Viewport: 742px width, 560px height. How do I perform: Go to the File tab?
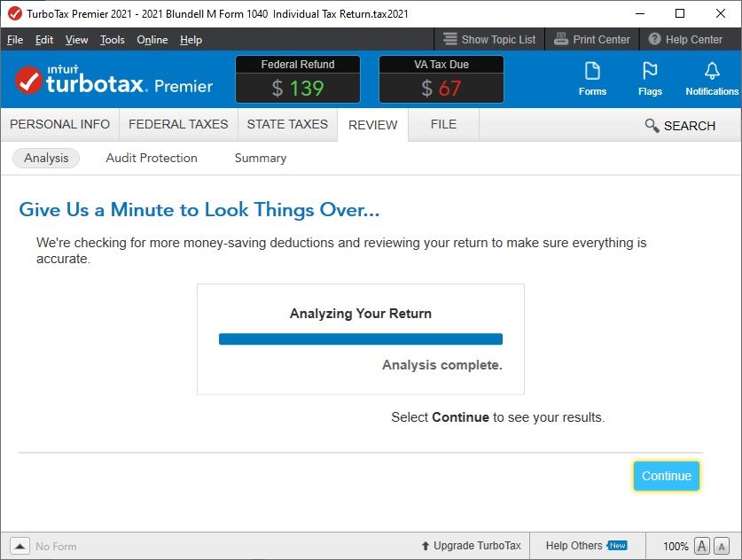[443, 124]
